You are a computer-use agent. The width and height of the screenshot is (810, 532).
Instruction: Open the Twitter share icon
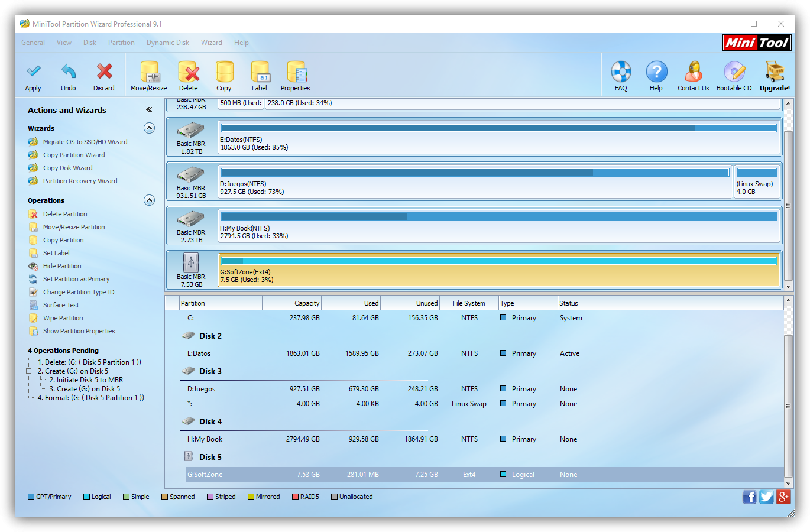pos(767,497)
